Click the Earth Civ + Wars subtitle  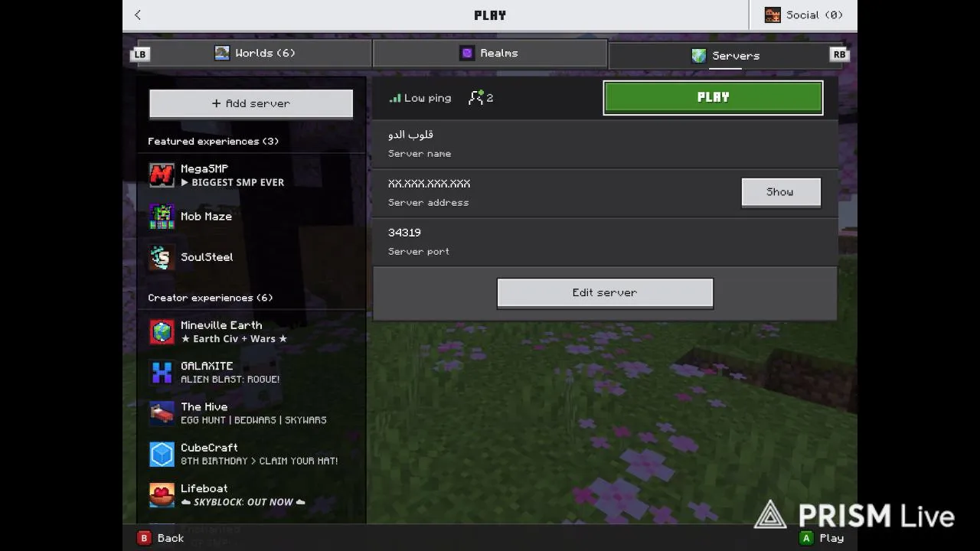coord(234,338)
